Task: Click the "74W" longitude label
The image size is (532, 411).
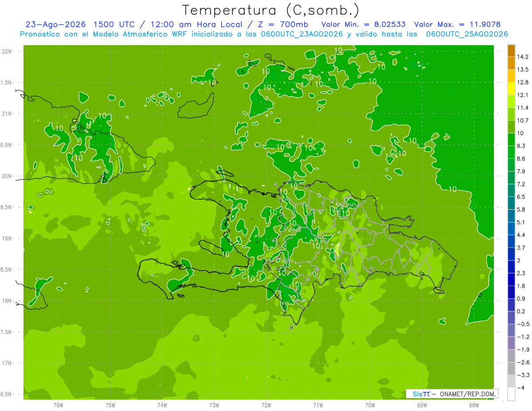Action: pos(162,405)
